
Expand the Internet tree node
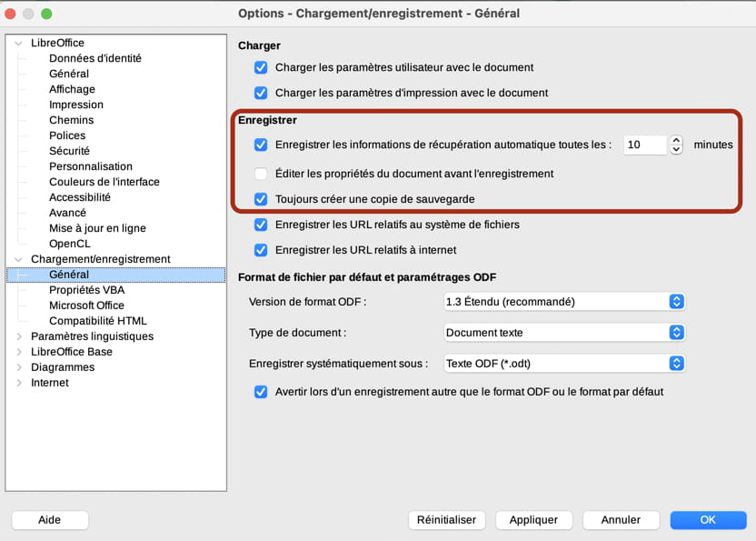click(x=19, y=383)
